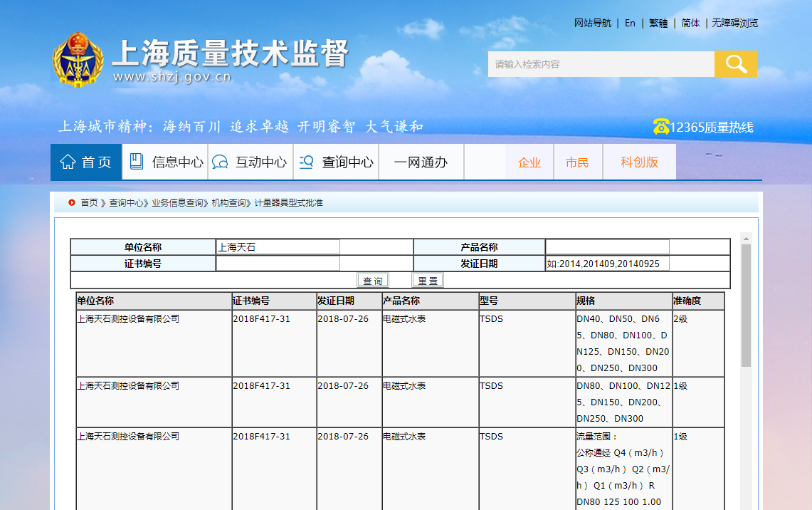The image size is (812, 510).
Task: Click the 业务信息查询 breadcrumb link
Action: coord(177,203)
